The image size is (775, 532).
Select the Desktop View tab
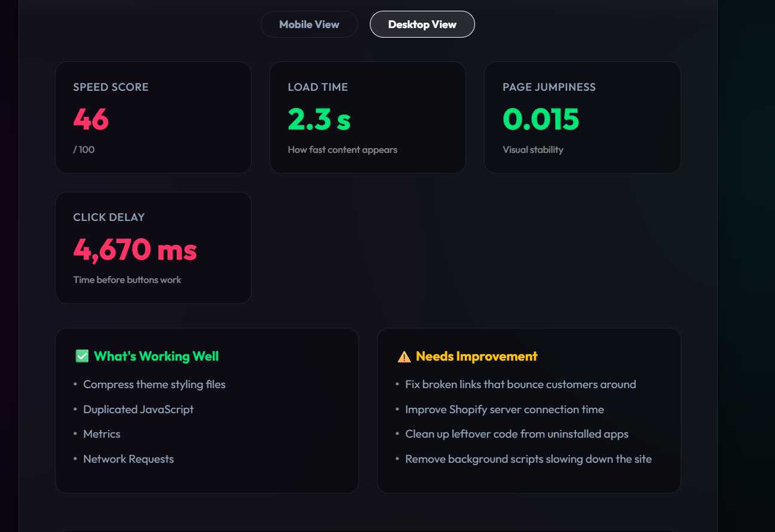tap(422, 24)
